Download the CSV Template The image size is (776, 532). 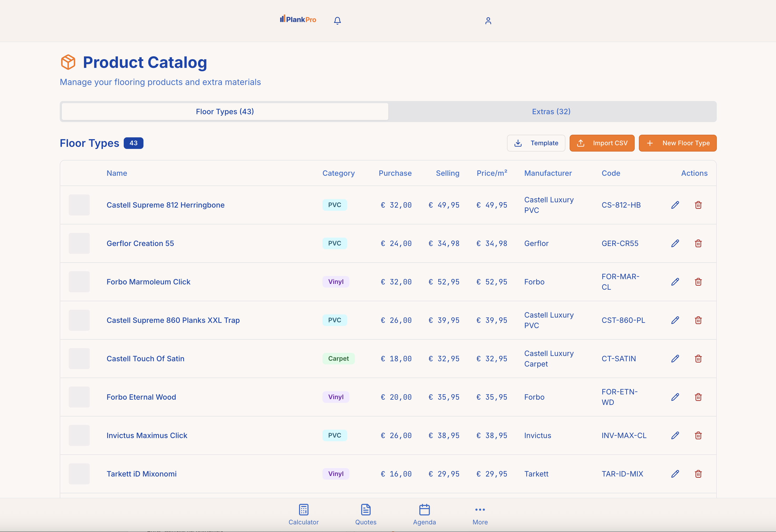pyautogui.click(x=536, y=143)
